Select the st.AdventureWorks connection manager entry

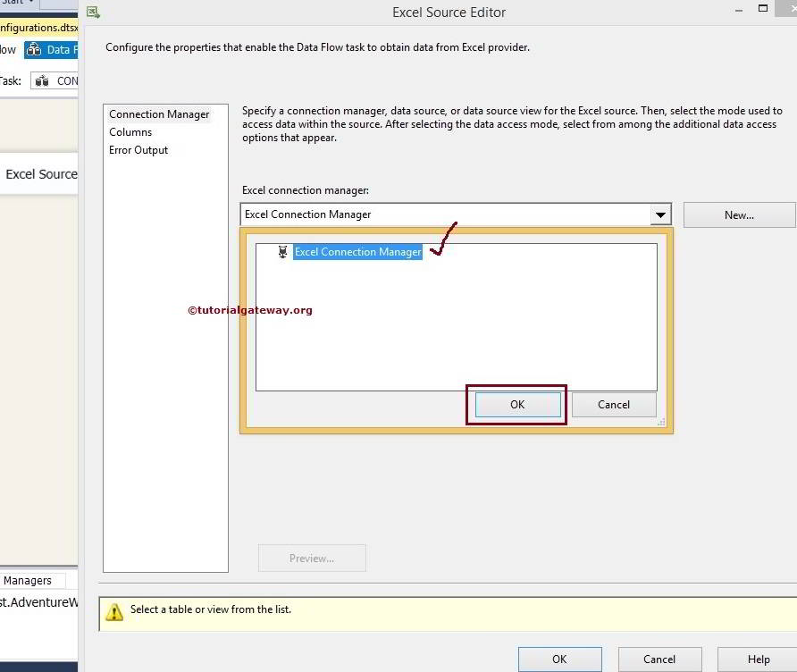38,602
